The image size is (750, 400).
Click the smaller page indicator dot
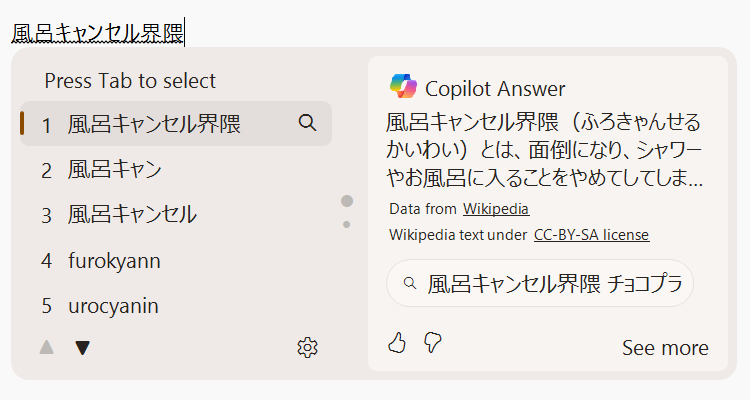[x=347, y=225]
